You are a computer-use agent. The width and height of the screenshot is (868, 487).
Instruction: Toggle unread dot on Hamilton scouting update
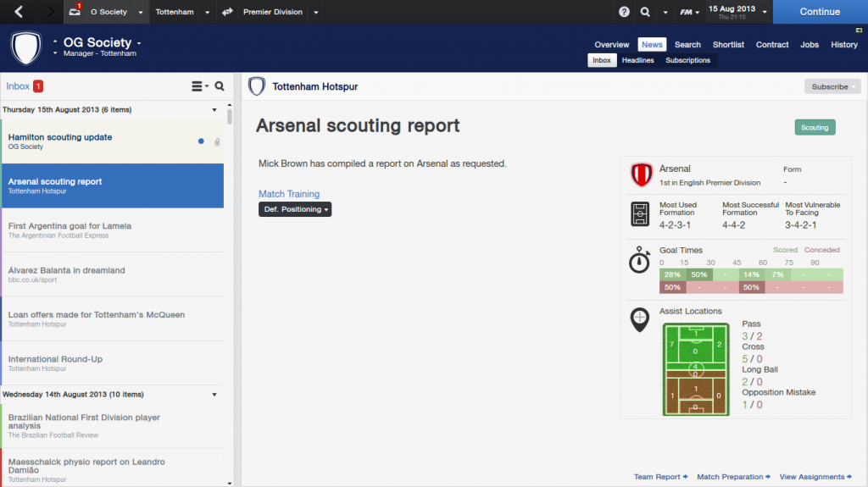pos(201,141)
